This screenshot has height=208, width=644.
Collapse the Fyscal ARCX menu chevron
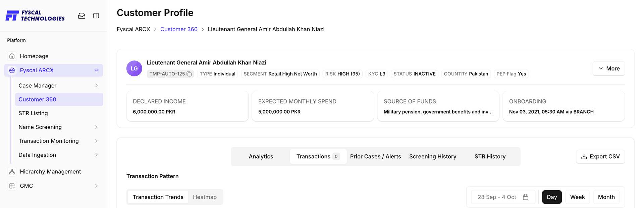pos(97,70)
